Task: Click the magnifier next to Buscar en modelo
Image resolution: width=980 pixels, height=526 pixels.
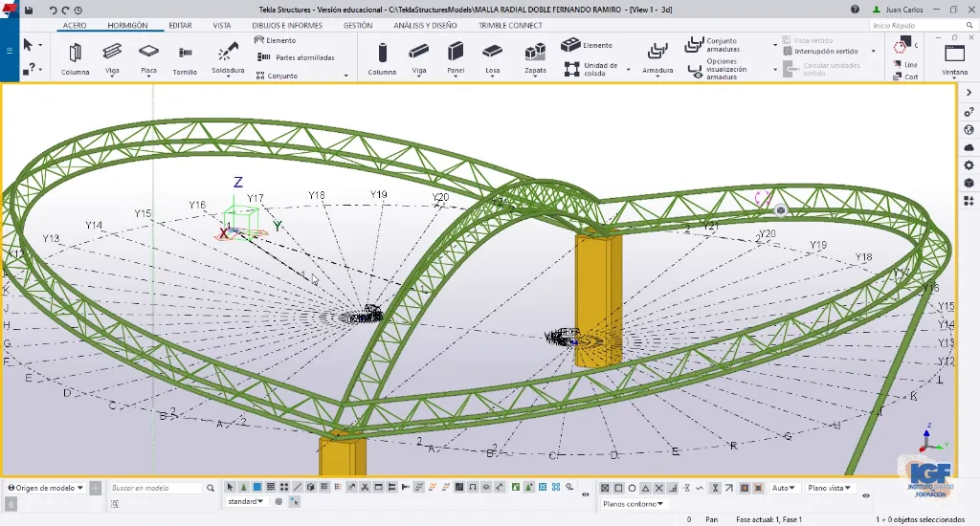Action: pos(211,488)
